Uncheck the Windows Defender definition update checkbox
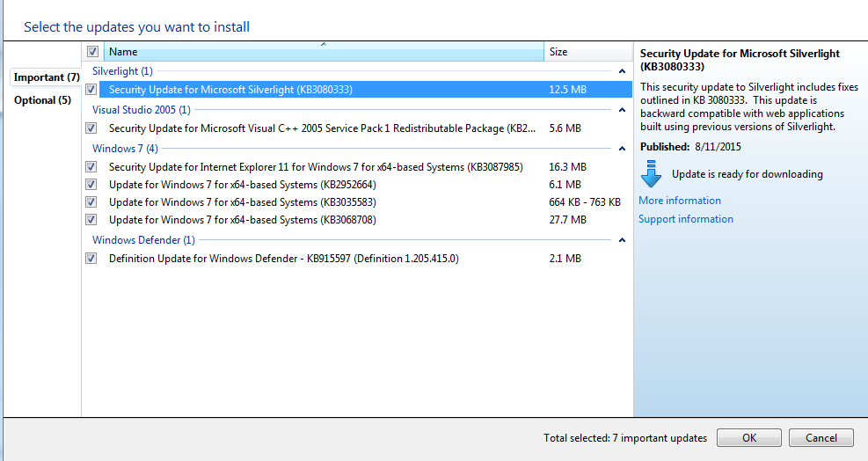Image resolution: width=868 pixels, height=461 pixels. point(91,258)
